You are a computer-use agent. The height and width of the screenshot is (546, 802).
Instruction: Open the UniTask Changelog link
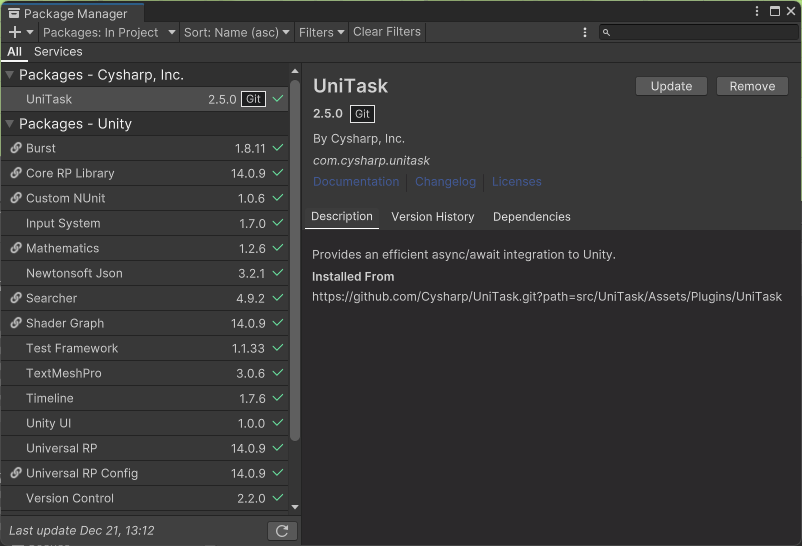pyautogui.click(x=445, y=182)
